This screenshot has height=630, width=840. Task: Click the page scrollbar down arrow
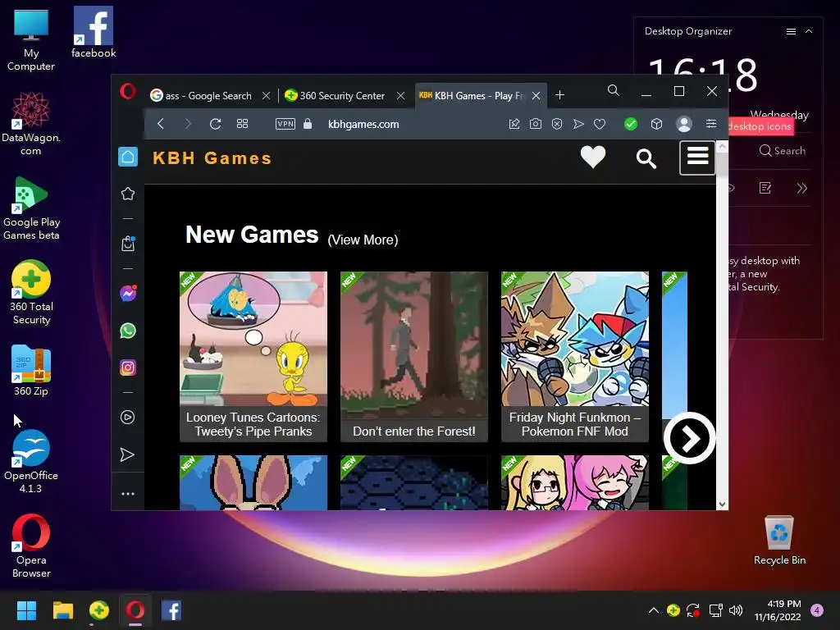pos(722,504)
